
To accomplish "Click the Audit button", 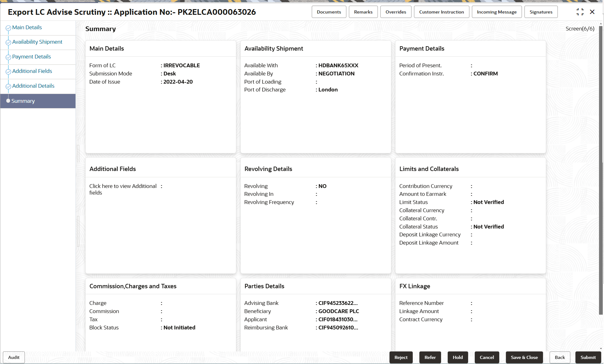I will point(14,357).
